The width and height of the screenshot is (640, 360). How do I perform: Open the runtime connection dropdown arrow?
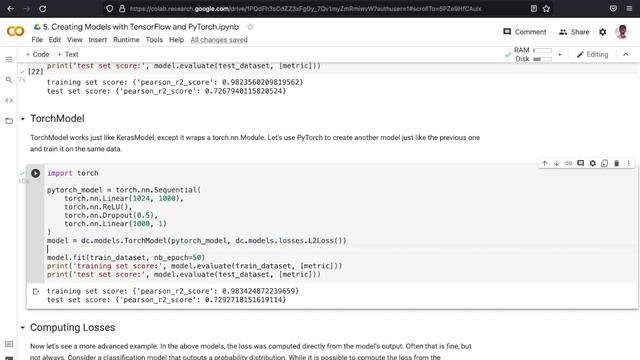560,54
